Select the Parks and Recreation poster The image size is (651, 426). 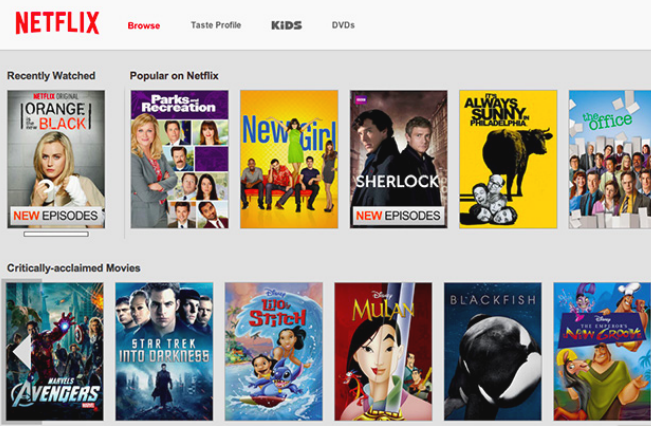[x=179, y=159]
